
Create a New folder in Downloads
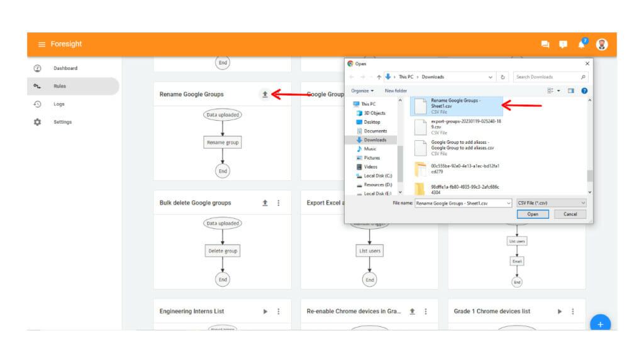[396, 90]
